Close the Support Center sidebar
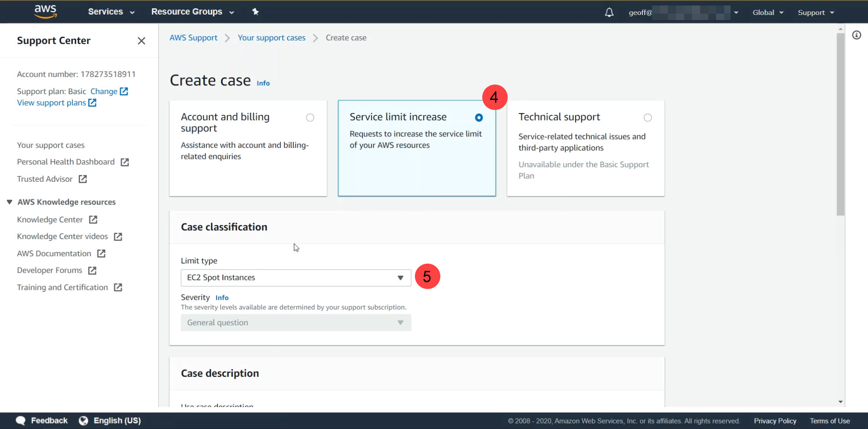The height and width of the screenshot is (429, 868). coord(141,41)
